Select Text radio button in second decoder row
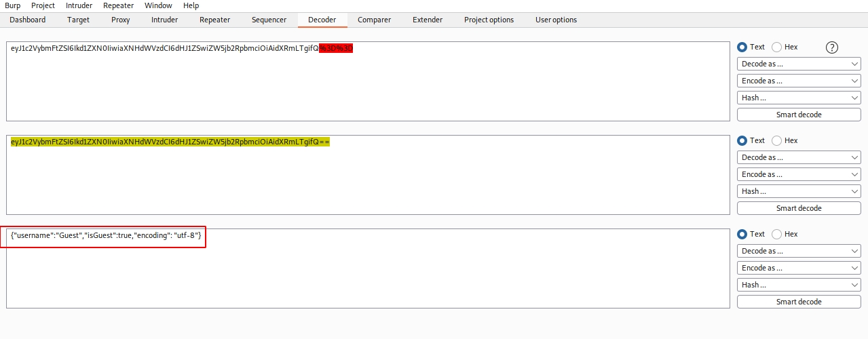The image size is (868, 339). click(x=742, y=141)
